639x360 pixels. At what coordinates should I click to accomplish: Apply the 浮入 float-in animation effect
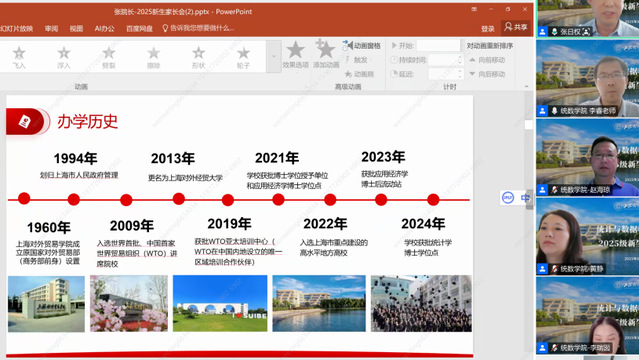click(x=64, y=57)
